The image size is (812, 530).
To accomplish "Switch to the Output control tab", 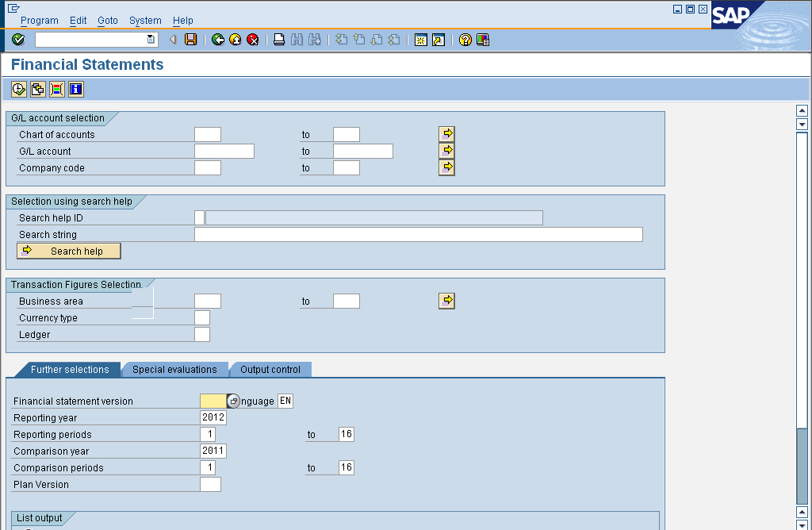I will (x=270, y=369).
